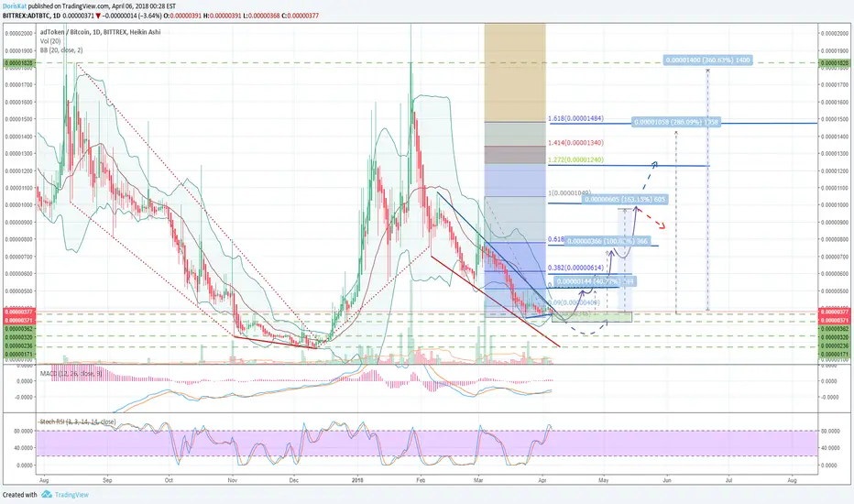854x504 pixels.
Task: Click the Oct label on time axis
Action: [x=169, y=480]
